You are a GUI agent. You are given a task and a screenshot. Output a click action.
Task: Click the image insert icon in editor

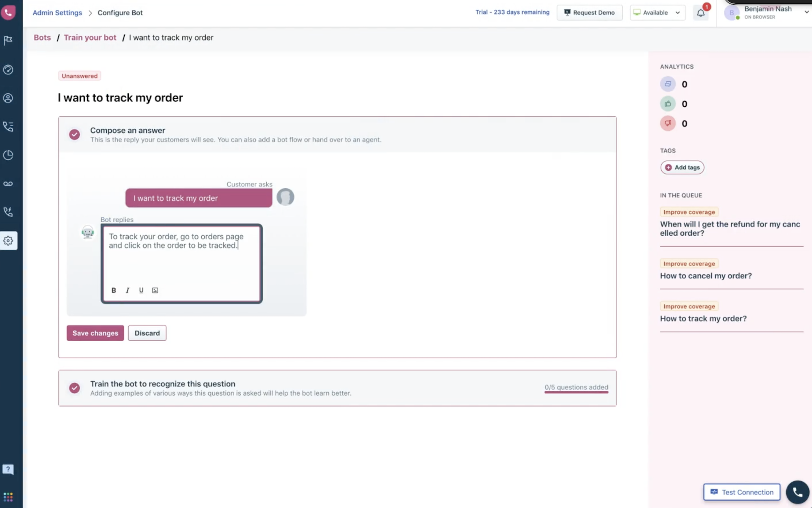(155, 290)
